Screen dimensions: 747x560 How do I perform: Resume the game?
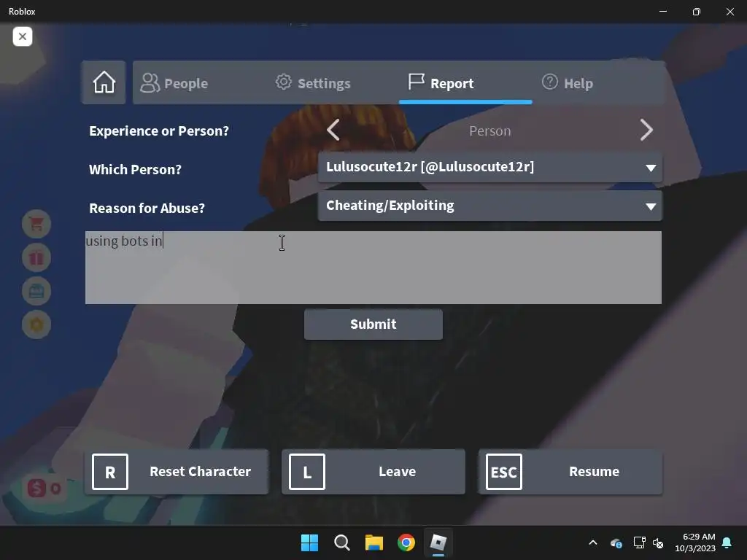[570, 472]
